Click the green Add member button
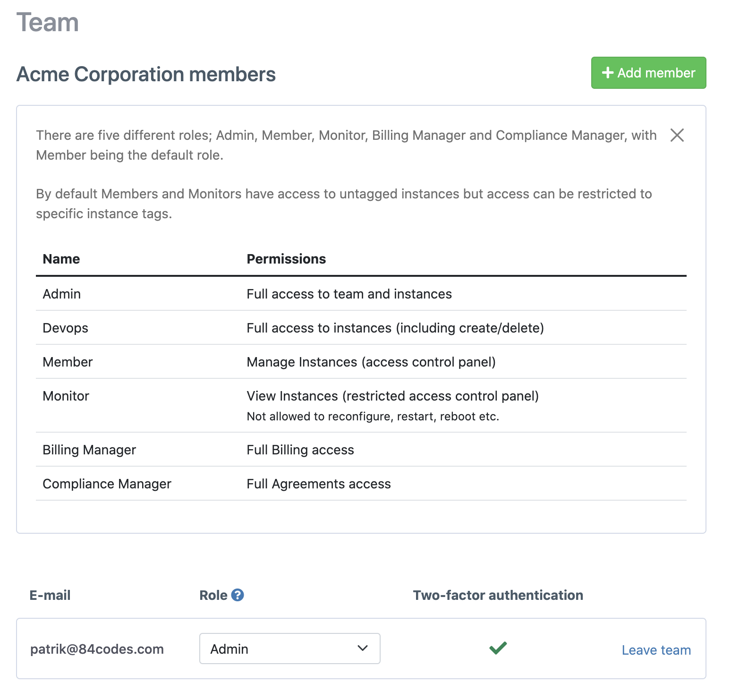This screenshot has width=731, height=700. [648, 73]
